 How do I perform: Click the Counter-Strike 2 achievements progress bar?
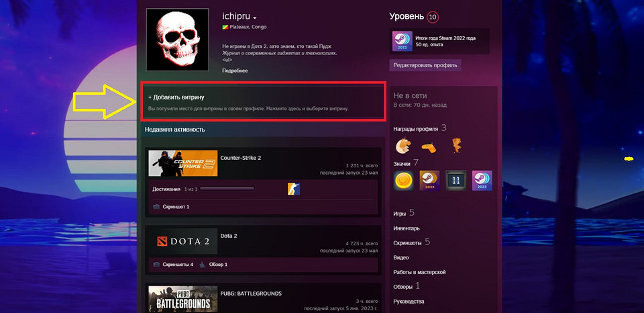227,189
